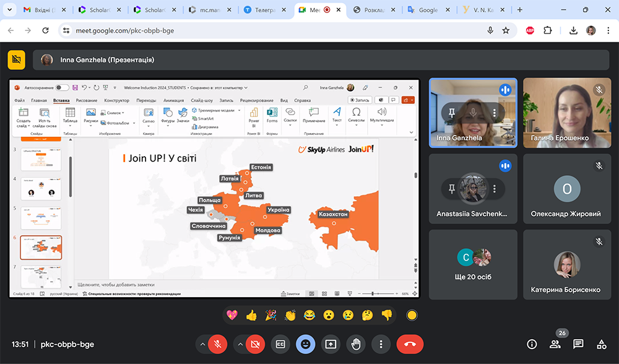Image resolution: width=619 pixels, height=364 pixels.
Task: Open the activities panel icon
Action: pos(601,344)
